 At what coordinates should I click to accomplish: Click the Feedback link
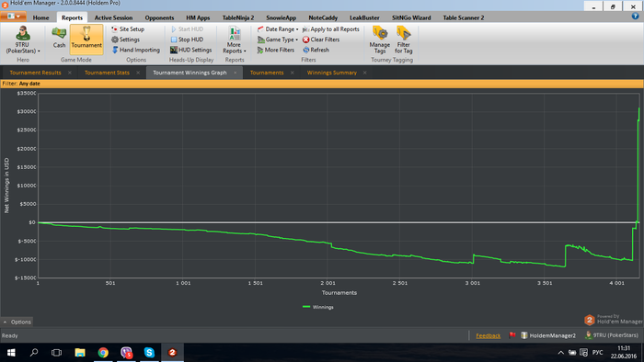(488, 335)
